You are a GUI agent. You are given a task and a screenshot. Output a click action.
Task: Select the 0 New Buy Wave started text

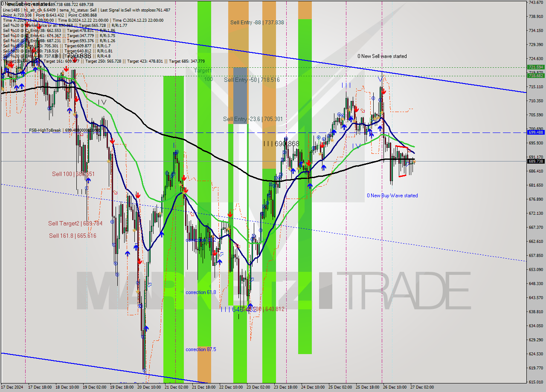(x=392, y=196)
